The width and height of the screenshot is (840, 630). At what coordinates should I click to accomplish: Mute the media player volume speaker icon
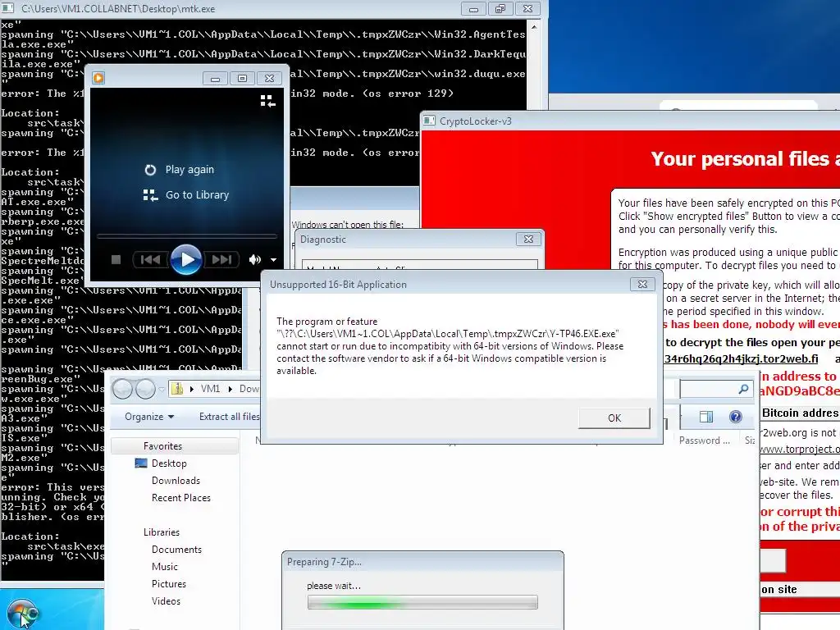point(255,260)
